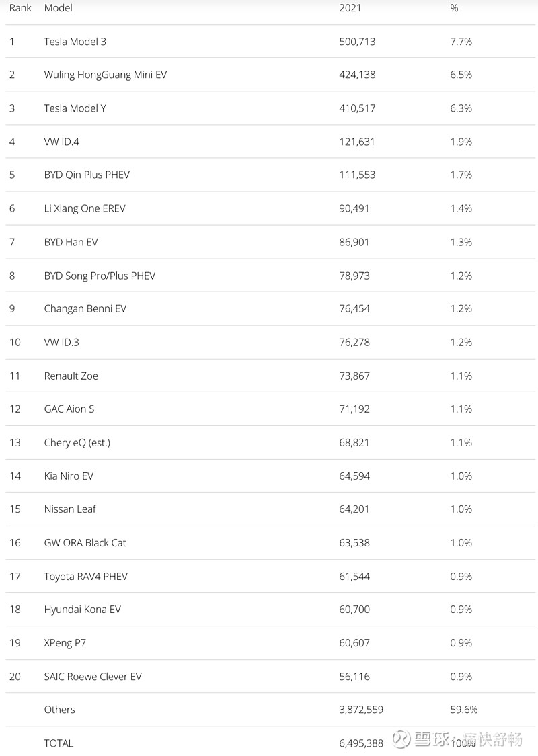The width and height of the screenshot is (538, 756).
Task: Select BYD Song Pro/Plus PHEV model name
Action: tap(100, 276)
